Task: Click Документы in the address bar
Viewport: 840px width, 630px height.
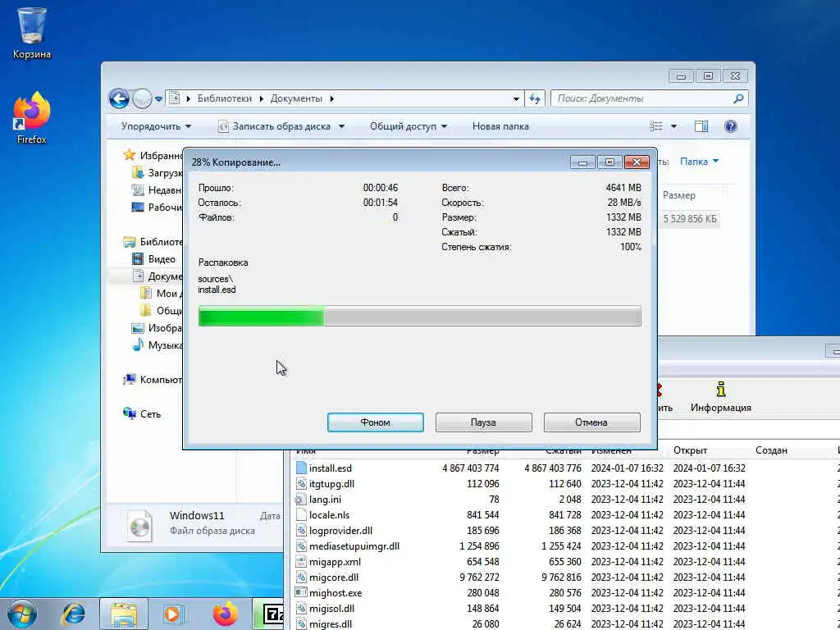Action: click(296, 98)
